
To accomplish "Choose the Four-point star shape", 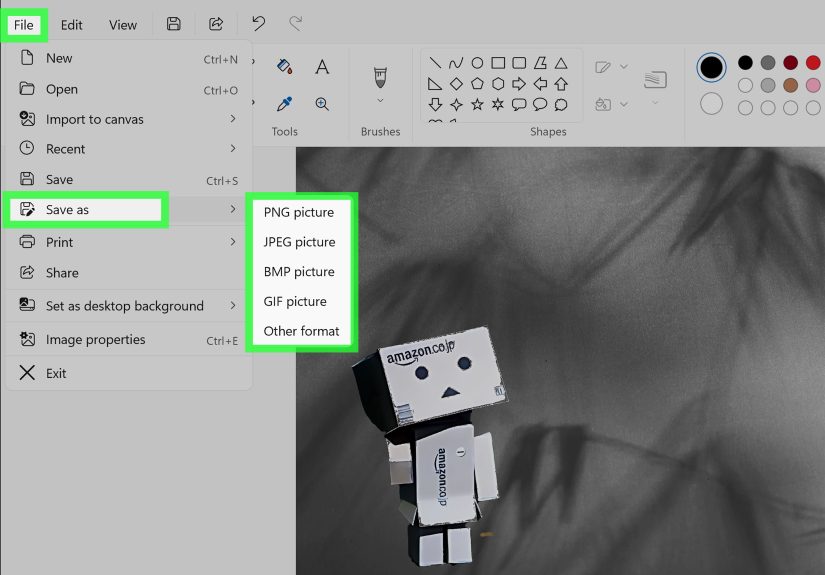I will coord(456,104).
